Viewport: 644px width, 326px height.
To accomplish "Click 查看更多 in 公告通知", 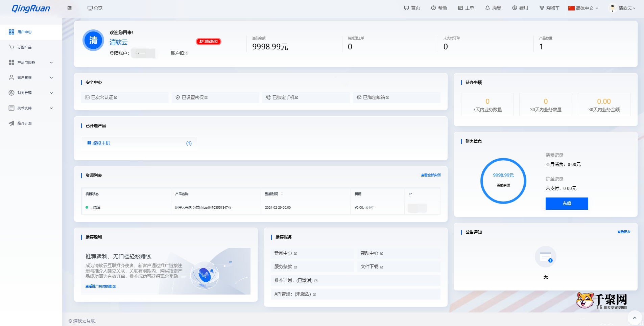I will pyautogui.click(x=624, y=232).
